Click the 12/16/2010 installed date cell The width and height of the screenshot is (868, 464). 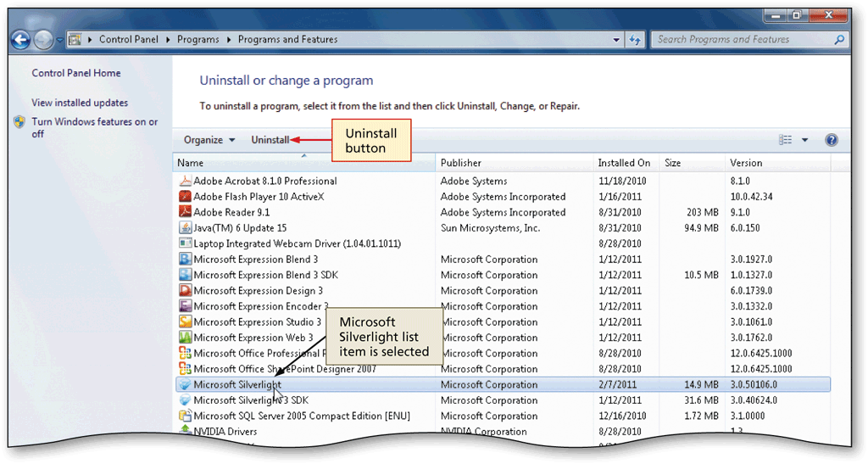tap(622, 416)
